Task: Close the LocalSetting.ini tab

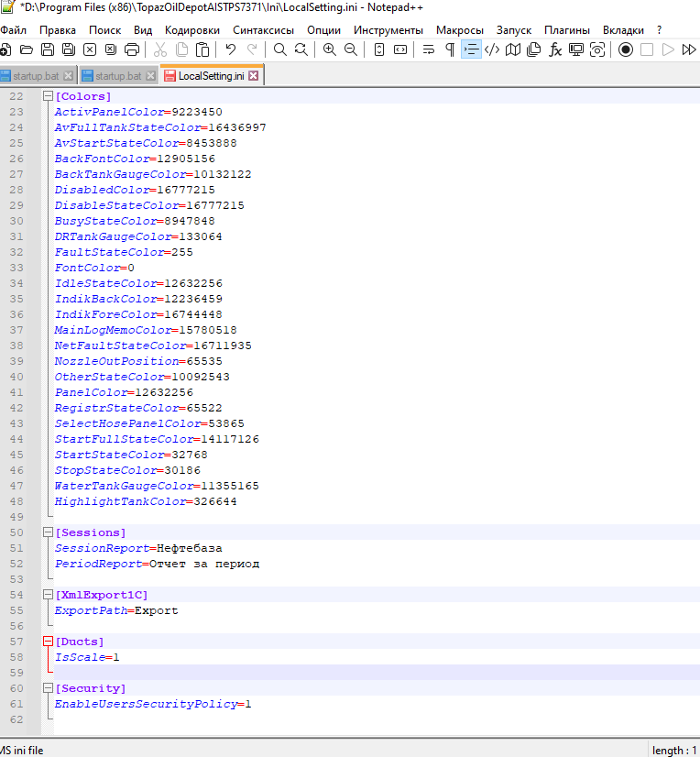Action: coord(254,76)
